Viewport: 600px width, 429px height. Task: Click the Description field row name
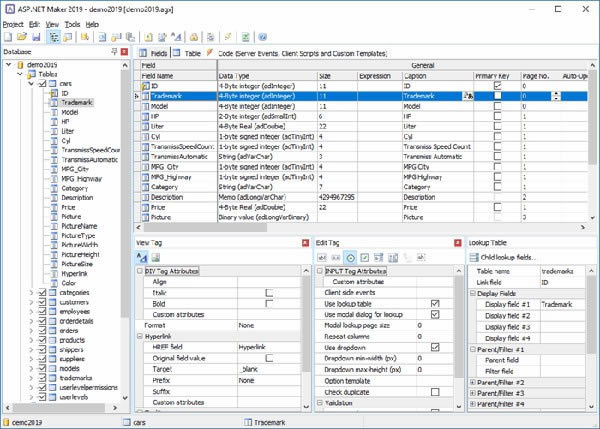167,197
